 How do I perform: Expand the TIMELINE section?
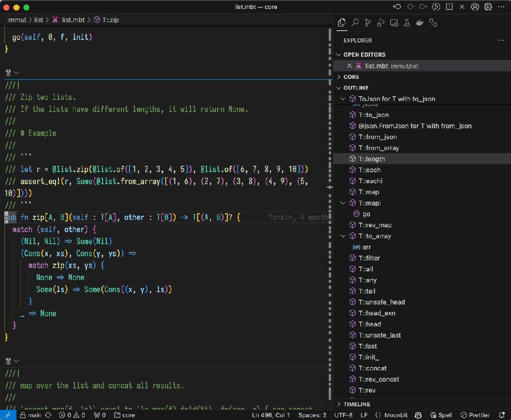coord(357,404)
